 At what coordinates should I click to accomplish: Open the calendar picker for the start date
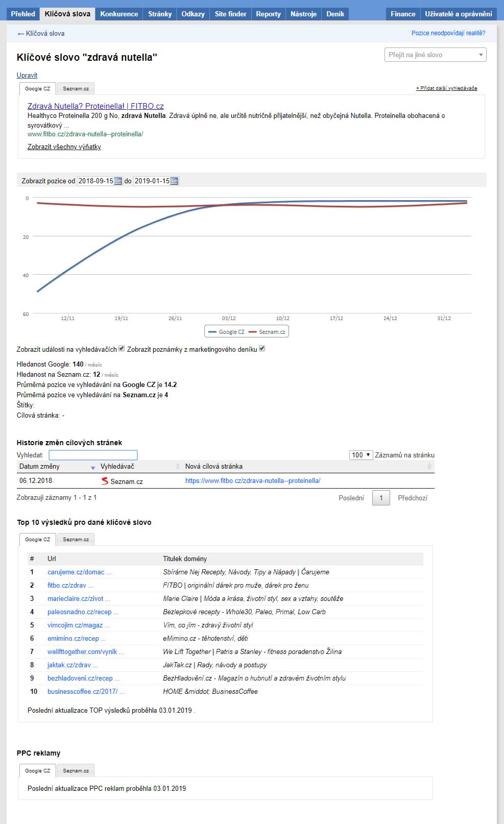(x=118, y=181)
